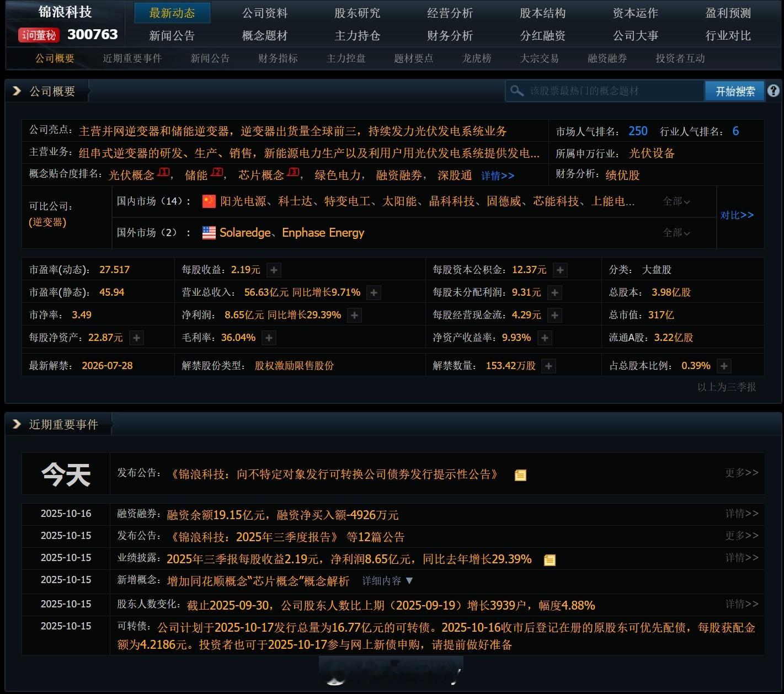
Task: Open the 财务分析 tab
Action: [x=450, y=36]
